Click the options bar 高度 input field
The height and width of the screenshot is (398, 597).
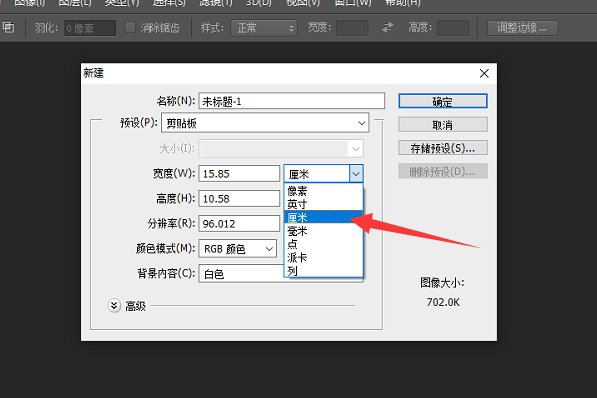pyautogui.click(x=453, y=28)
